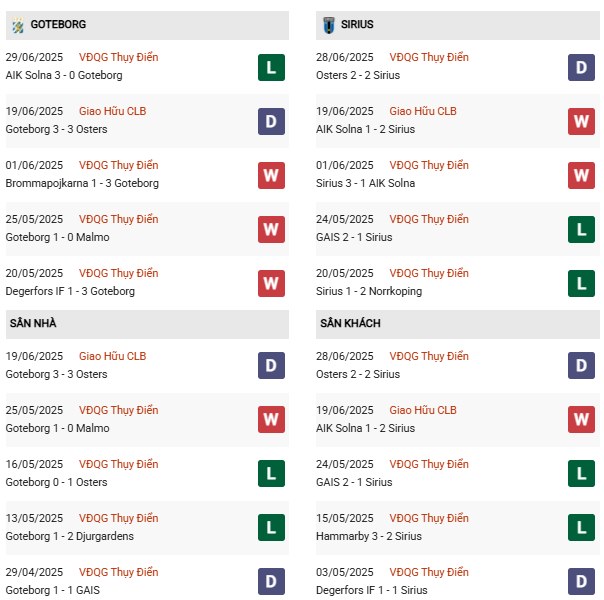
Task: Select the SIRIUS team header
Action: pyautogui.click(x=356, y=25)
